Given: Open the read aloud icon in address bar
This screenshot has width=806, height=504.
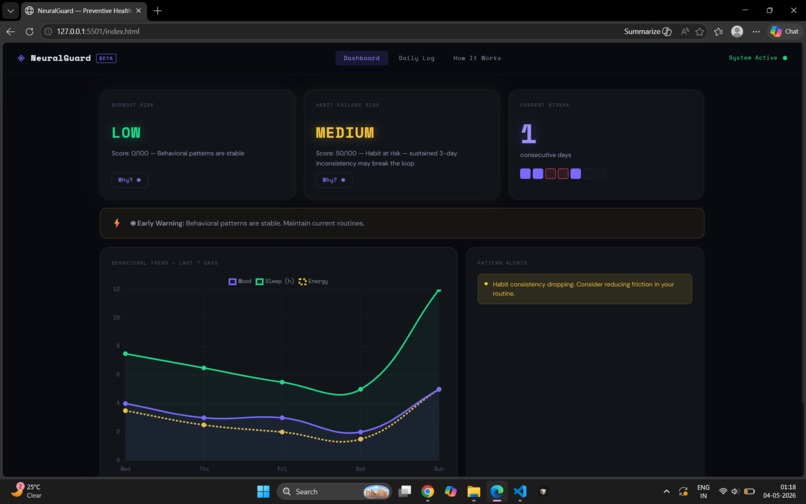Looking at the screenshot, I should point(685,31).
